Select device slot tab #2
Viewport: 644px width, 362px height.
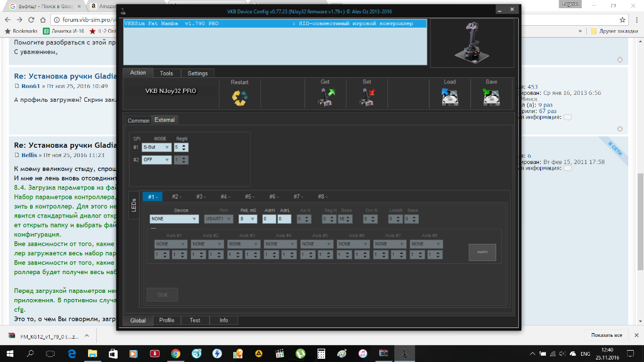pyautogui.click(x=177, y=197)
